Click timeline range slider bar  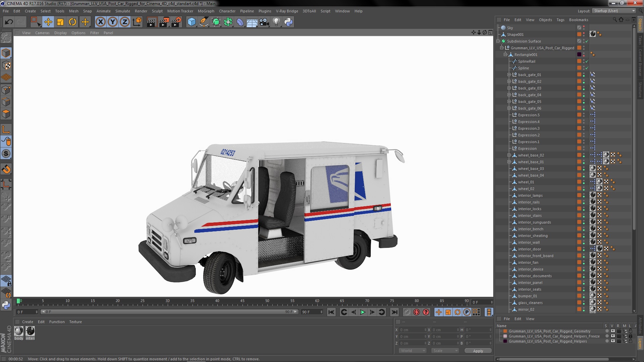(x=169, y=312)
